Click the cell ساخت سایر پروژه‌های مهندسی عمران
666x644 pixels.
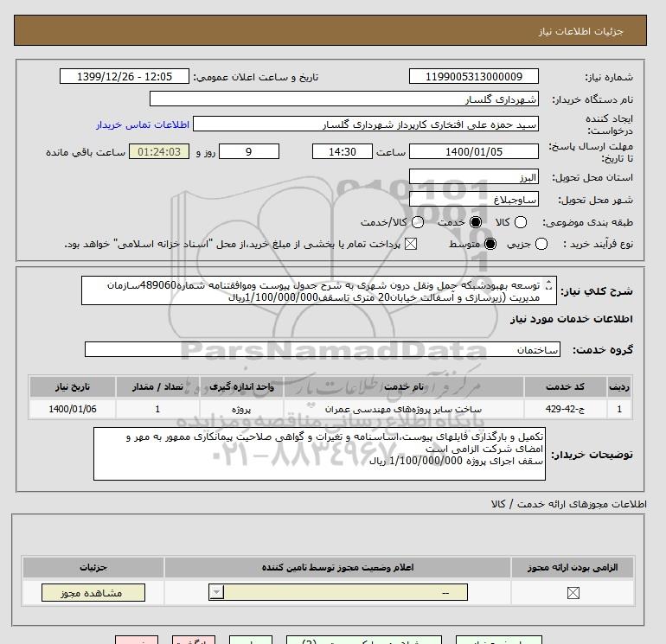[404, 409]
